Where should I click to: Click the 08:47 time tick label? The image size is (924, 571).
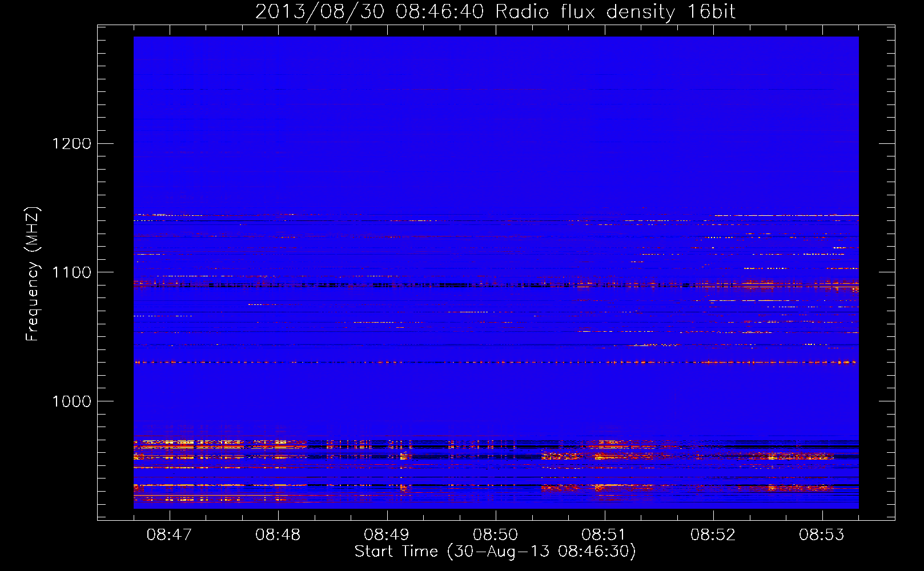(169, 535)
